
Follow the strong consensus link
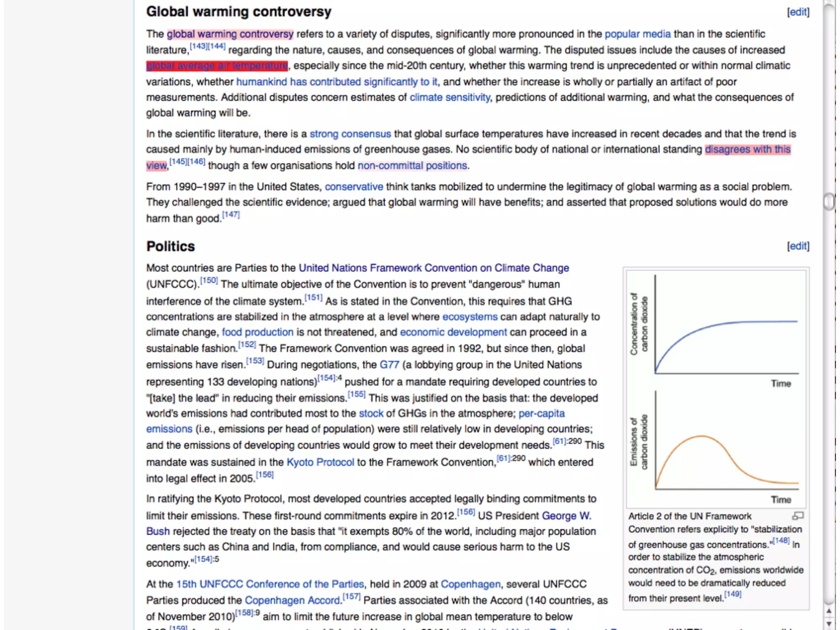point(350,134)
